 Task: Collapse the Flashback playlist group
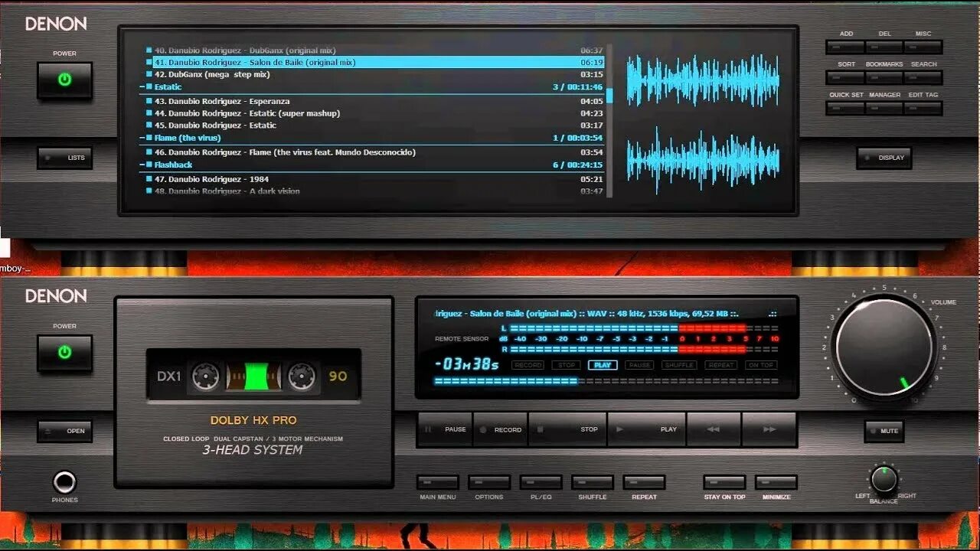click(142, 165)
